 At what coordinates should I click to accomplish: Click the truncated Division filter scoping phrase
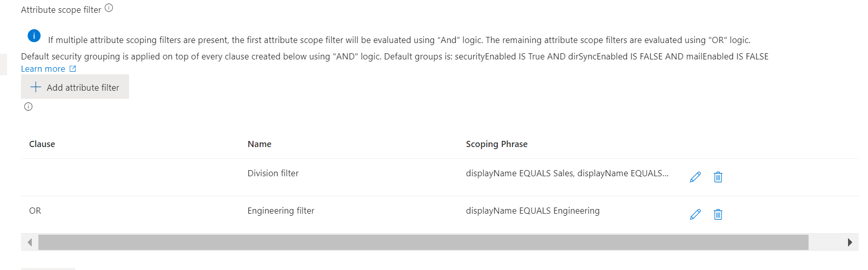click(x=567, y=173)
